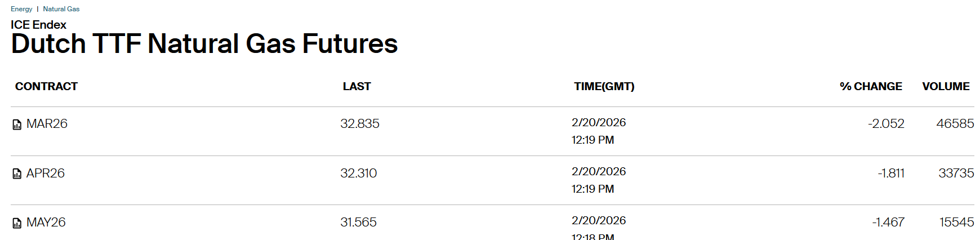Image resolution: width=980 pixels, height=240 pixels.
Task: Click MAR26 last price 32.835
Action: tap(360, 124)
